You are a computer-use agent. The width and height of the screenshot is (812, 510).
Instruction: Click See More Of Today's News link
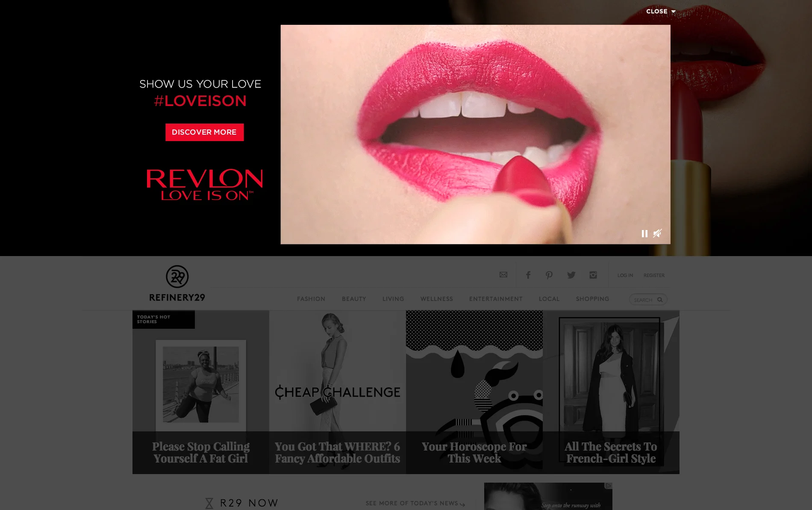[x=415, y=504]
